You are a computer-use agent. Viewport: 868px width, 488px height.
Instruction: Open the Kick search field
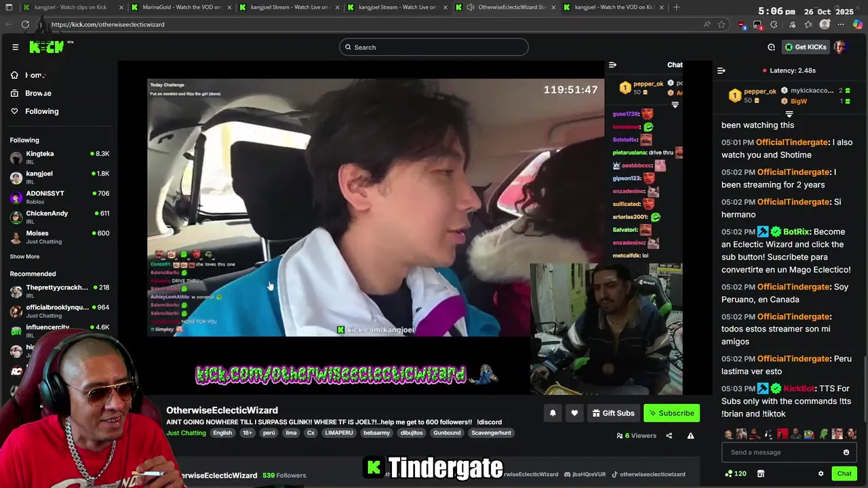pos(434,47)
